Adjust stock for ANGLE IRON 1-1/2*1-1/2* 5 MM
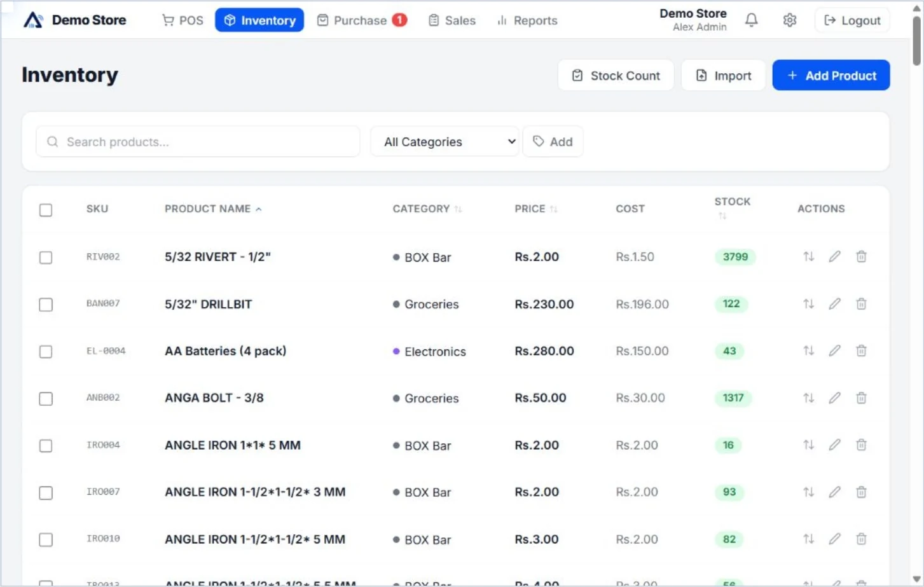The width and height of the screenshot is (924, 587). click(x=808, y=539)
